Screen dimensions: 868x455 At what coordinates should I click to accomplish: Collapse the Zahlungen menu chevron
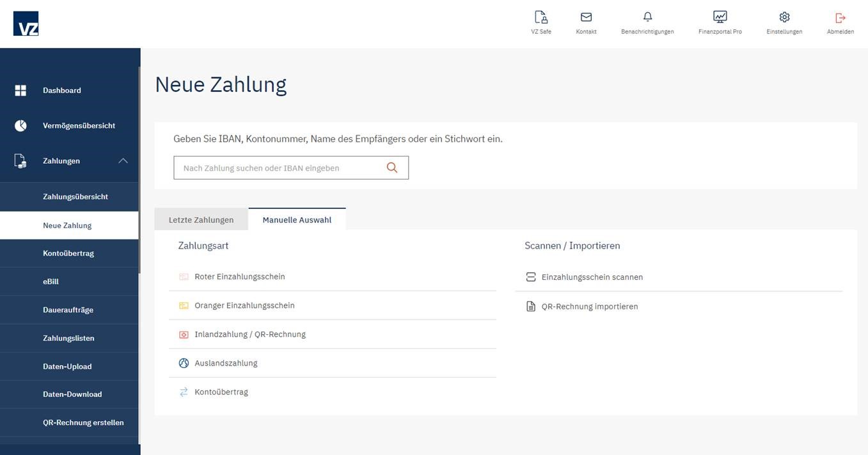[123, 161]
